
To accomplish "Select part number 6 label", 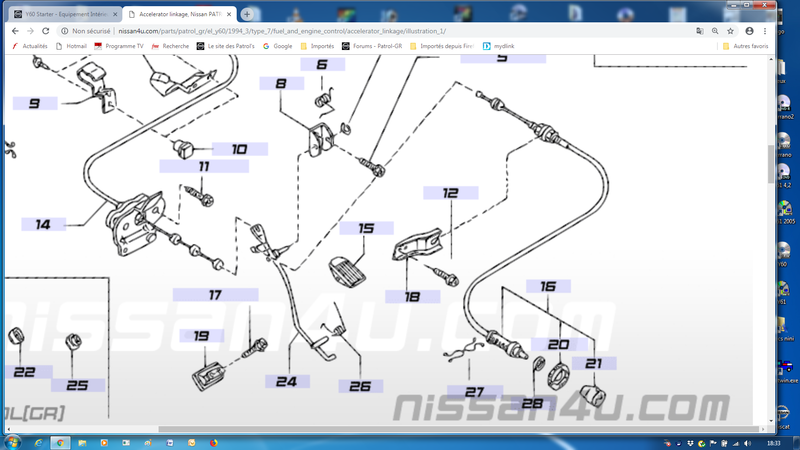I will coord(322,64).
